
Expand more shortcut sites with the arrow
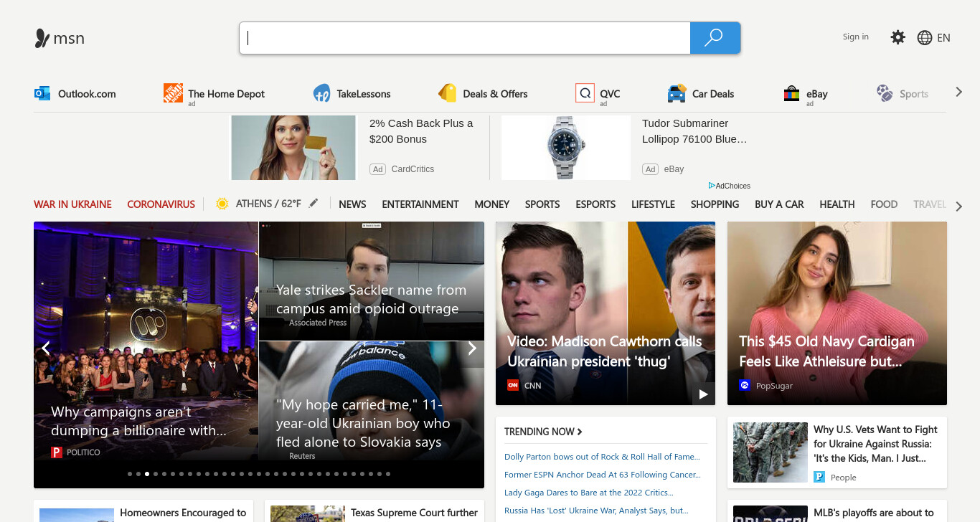click(x=958, y=92)
